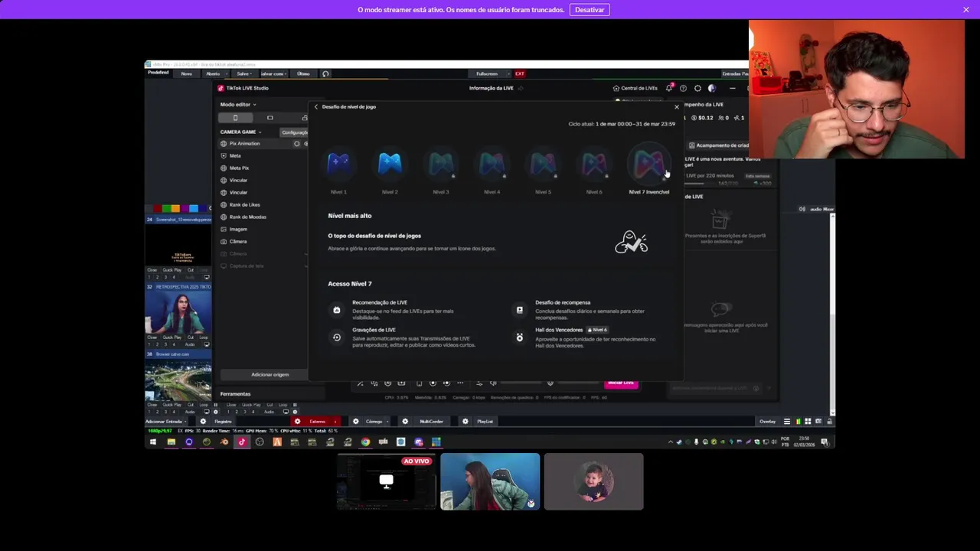Click the vMix undo circular arrow icon
Screen dimensions: 980x551
coord(325,73)
